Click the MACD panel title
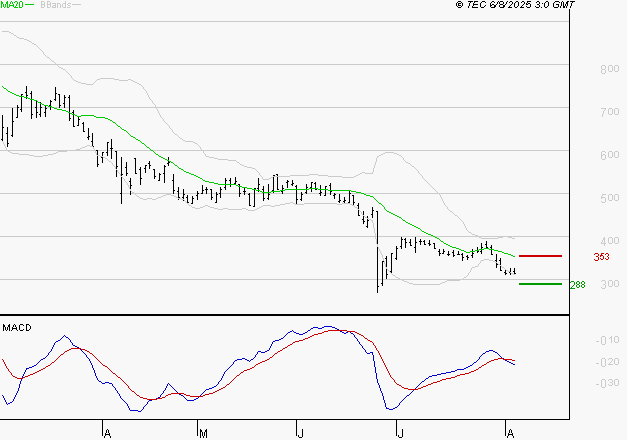627x440 pixels. click(16, 327)
